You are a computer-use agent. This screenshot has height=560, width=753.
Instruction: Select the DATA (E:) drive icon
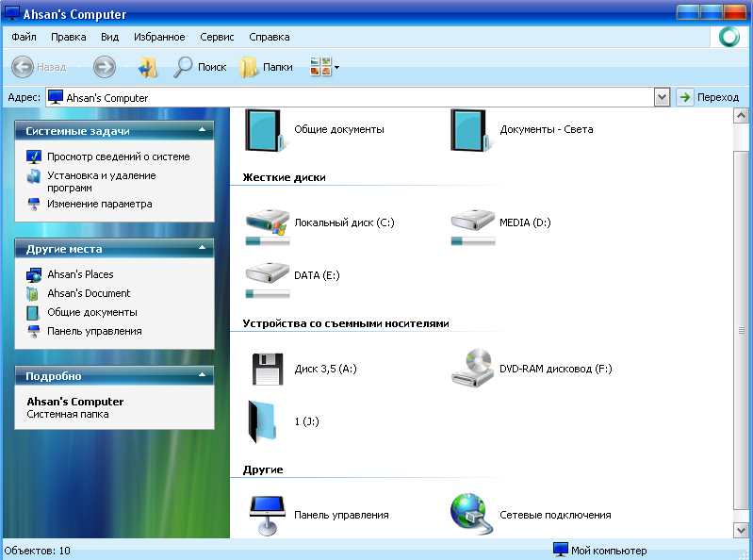coord(268,273)
